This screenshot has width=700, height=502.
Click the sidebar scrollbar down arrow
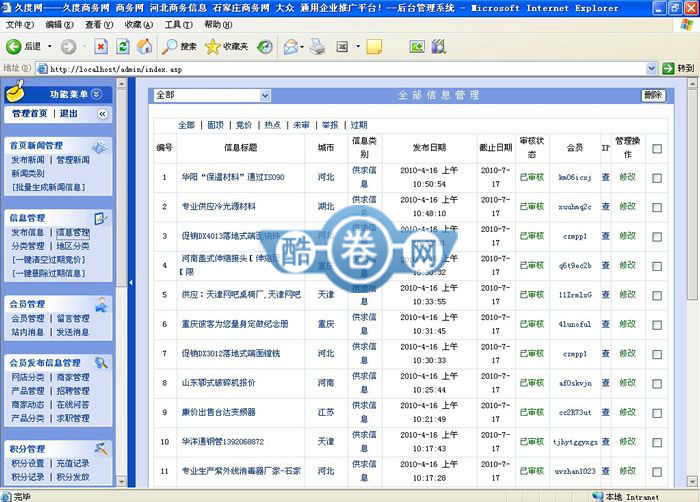coord(121,481)
